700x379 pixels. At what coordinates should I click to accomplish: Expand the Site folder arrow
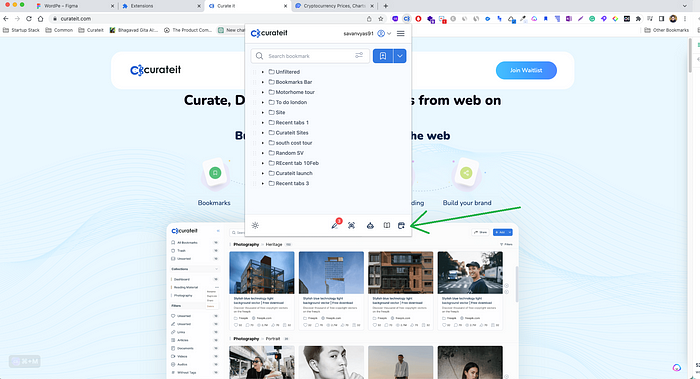(x=262, y=112)
